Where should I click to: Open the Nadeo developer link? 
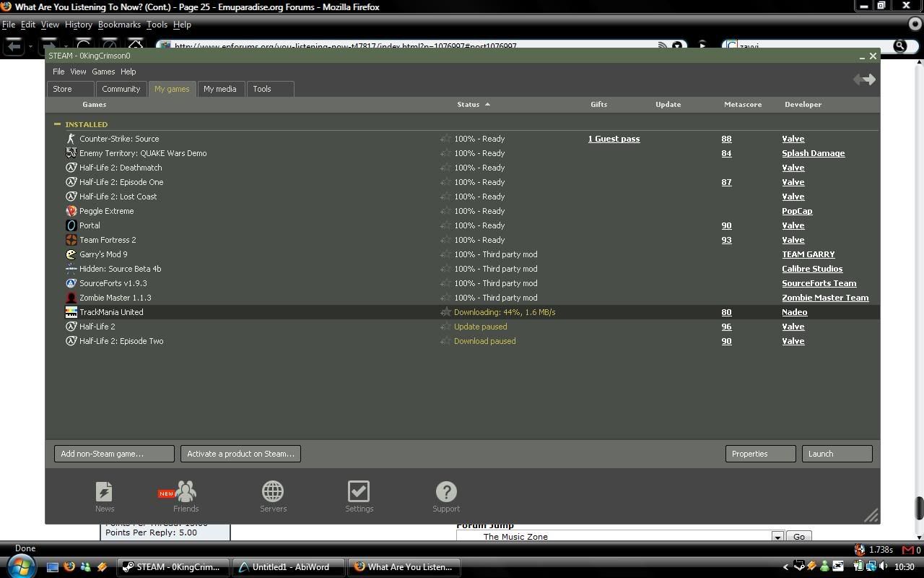point(794,312)
